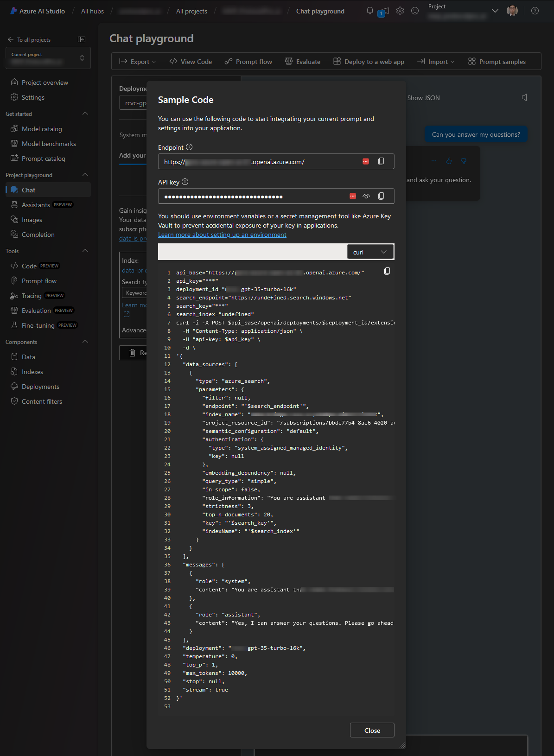Collapse the Project playground section
This screenshot has width=554, height=756.
tap(85, 175)
